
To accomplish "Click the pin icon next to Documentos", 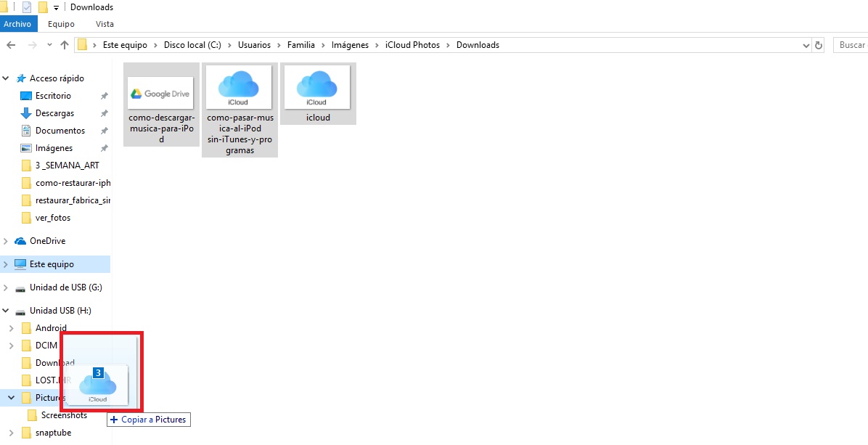I will click(104, 131).
